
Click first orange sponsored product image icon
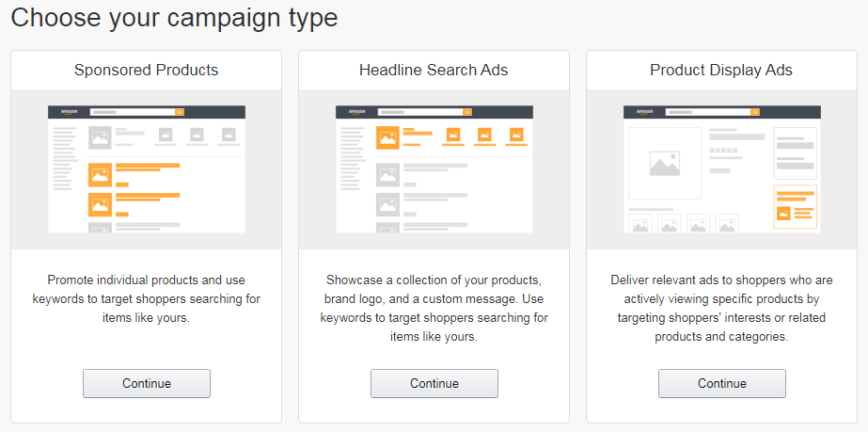tap(100, 175)
